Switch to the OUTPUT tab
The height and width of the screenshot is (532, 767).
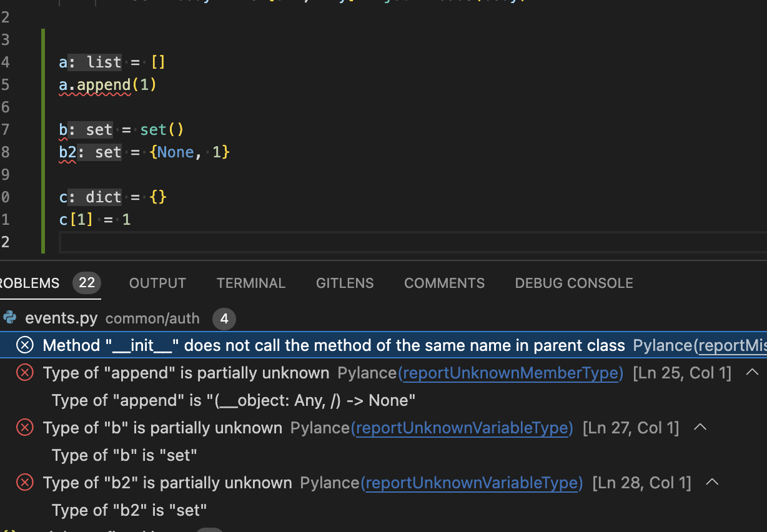click(x=157, y=283)
